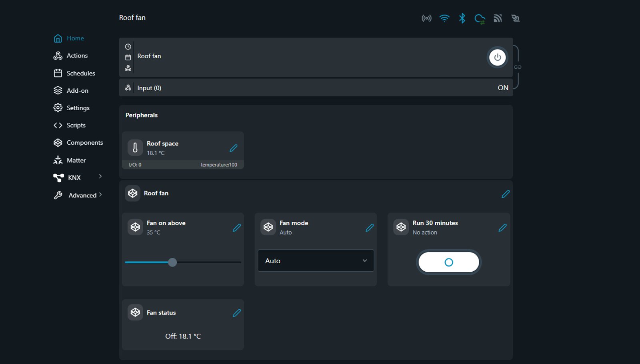This screenshot has width=640, height=364.
Task: Open the Fan mode Auto dropdown
Action: [316, 261]
